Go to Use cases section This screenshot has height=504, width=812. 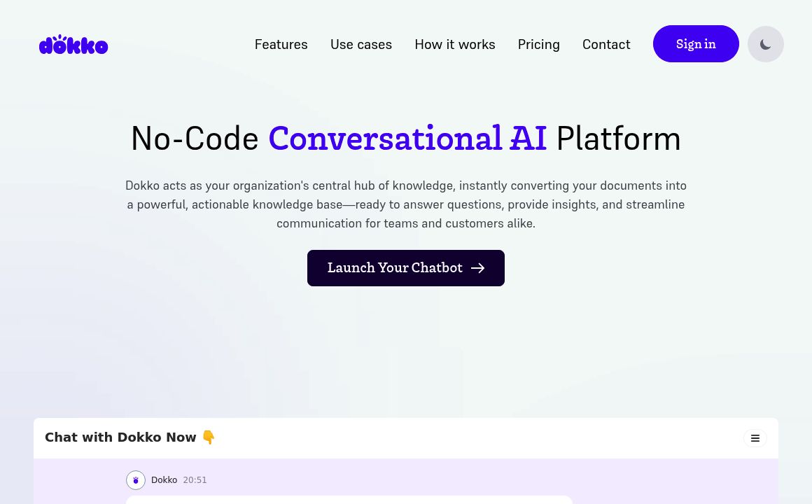point(360,44)
